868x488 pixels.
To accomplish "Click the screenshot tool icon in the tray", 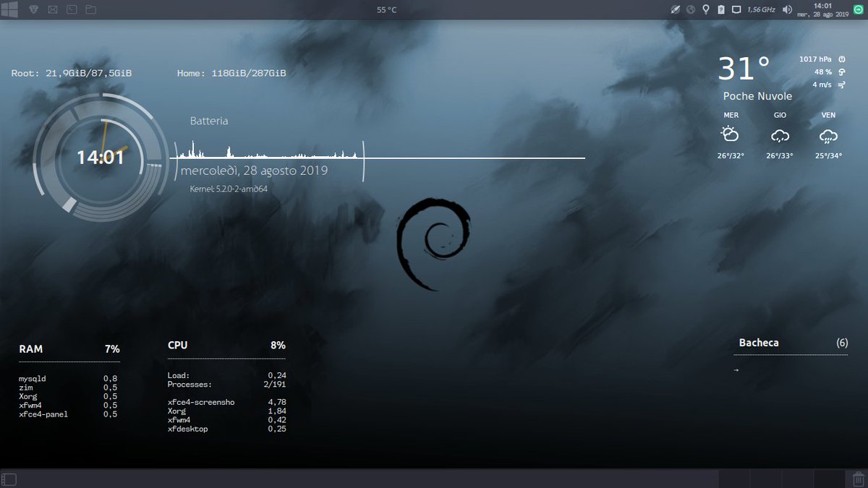I will pos(674,9).
